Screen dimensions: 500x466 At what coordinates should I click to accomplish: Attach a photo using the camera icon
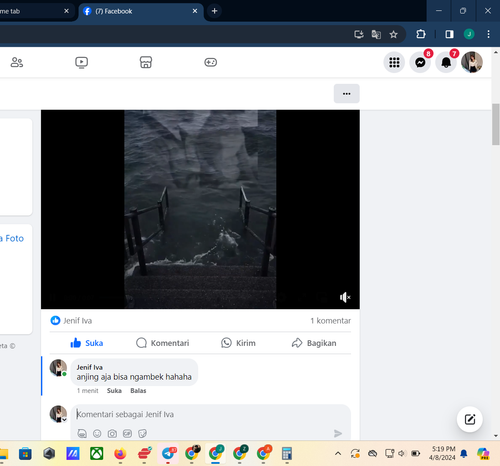tap(112, 433)
